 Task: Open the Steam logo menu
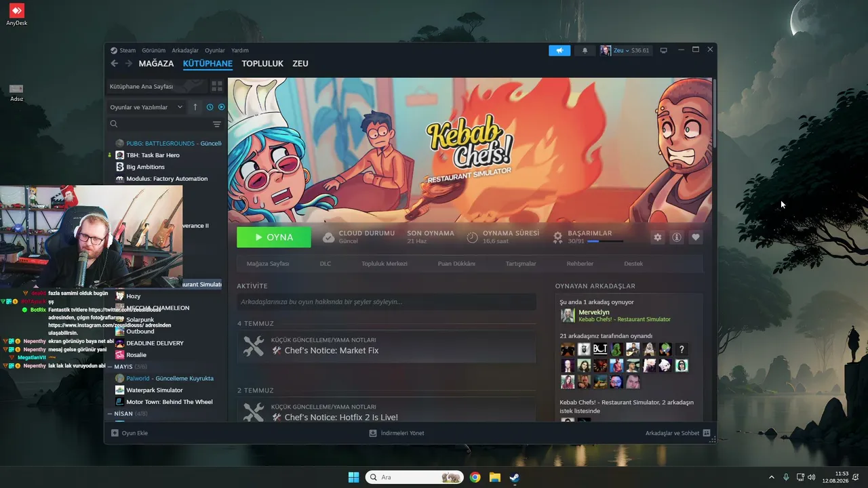pyautogui.click(x=123, y=50)
